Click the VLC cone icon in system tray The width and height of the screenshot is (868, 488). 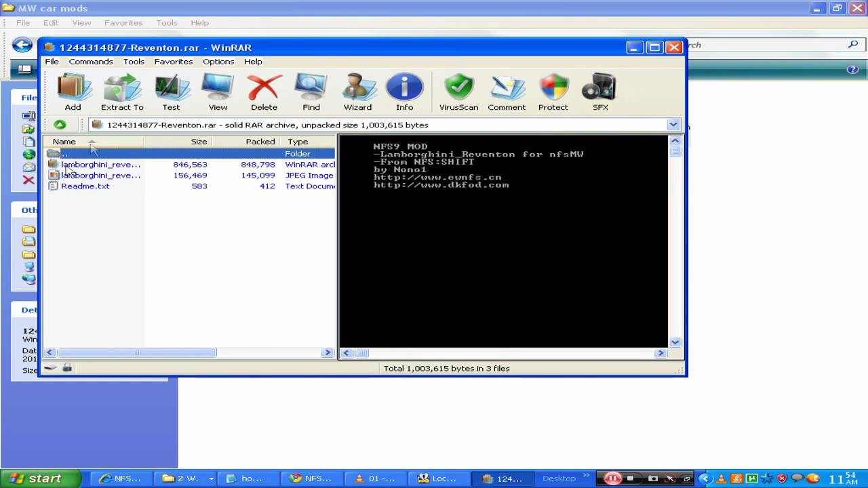tap(720, 479)
